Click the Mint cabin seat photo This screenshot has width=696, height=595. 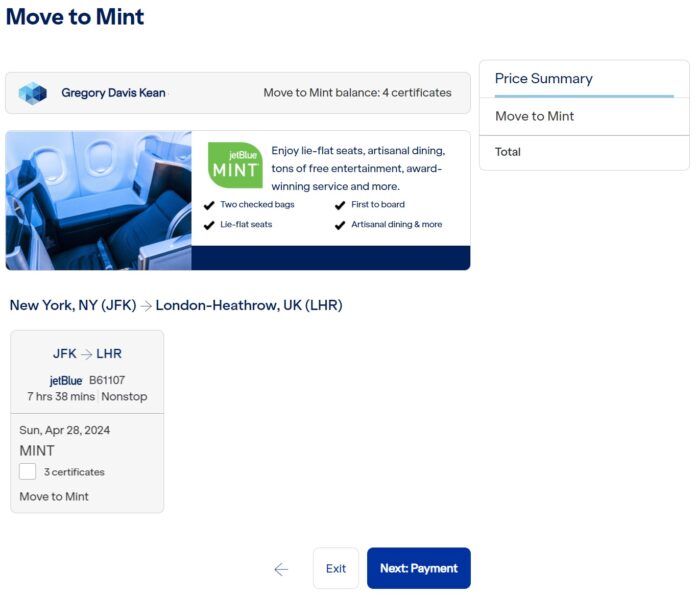(99, 200)
